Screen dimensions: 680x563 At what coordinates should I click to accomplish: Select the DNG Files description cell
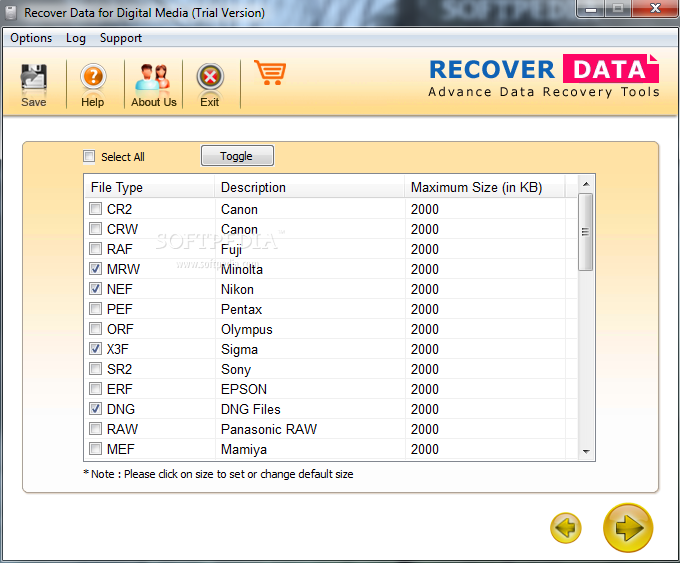pos(251,409)
